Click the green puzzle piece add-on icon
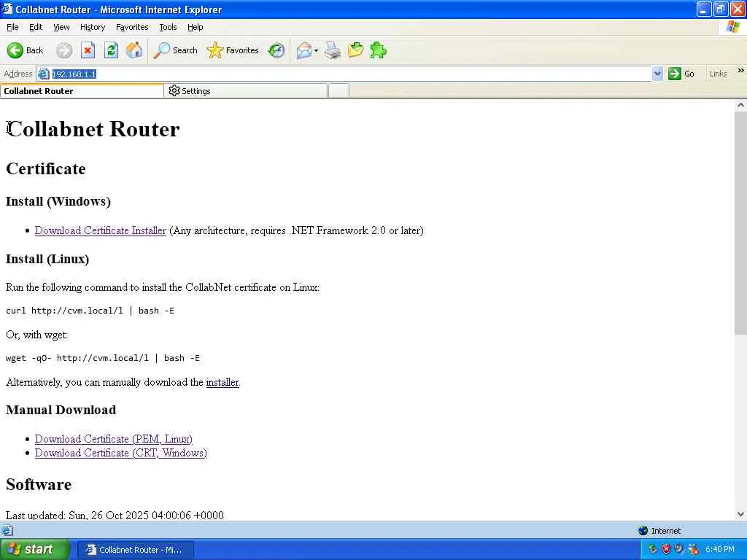The image size is (747, 560). click(x=379, y=50)
